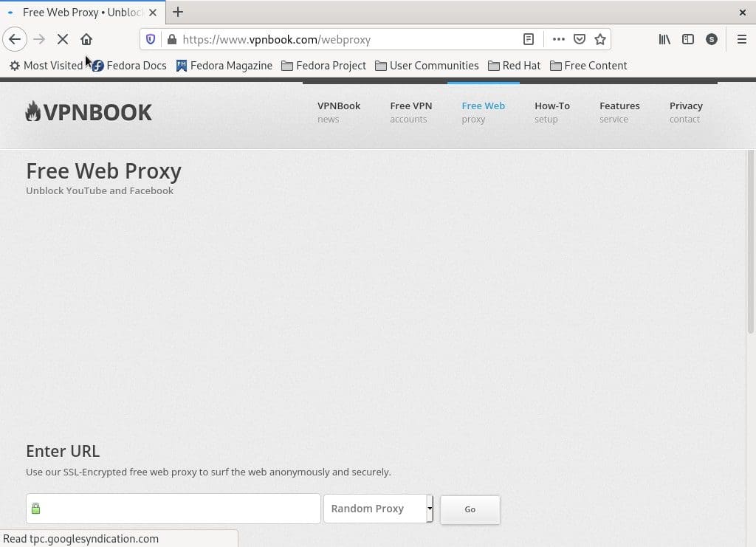The height and width of the screenshot is (547, 756).
Task: Click the VPNBook flame logo
Action: (33, 111)
